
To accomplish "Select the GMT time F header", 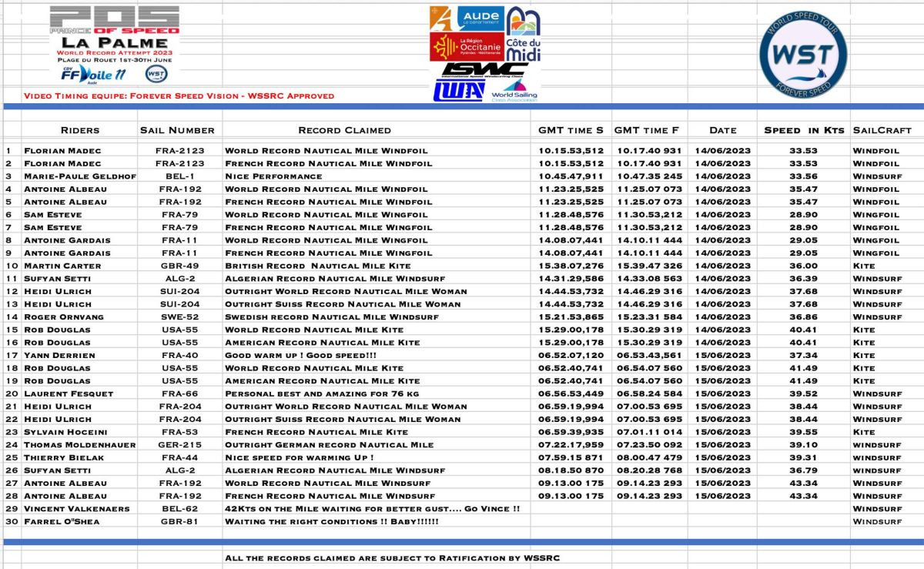I will 647,130.
